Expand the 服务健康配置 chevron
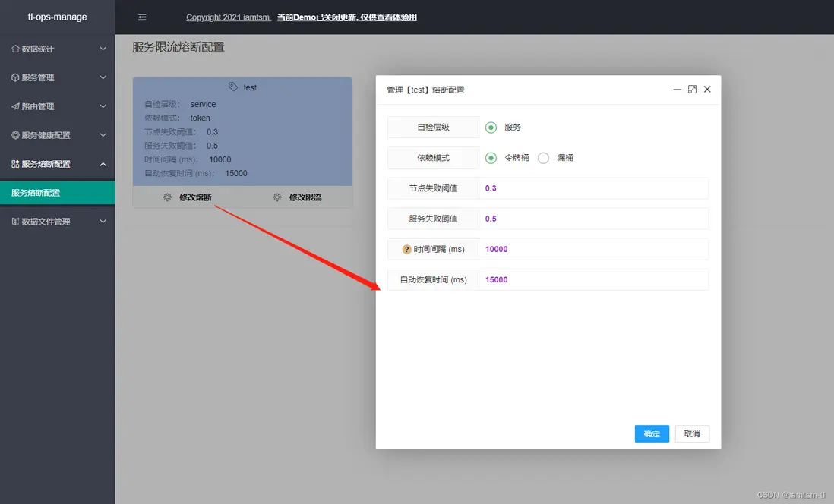The width and height of the screenshot is (834, 504). [x=103, y=135]
